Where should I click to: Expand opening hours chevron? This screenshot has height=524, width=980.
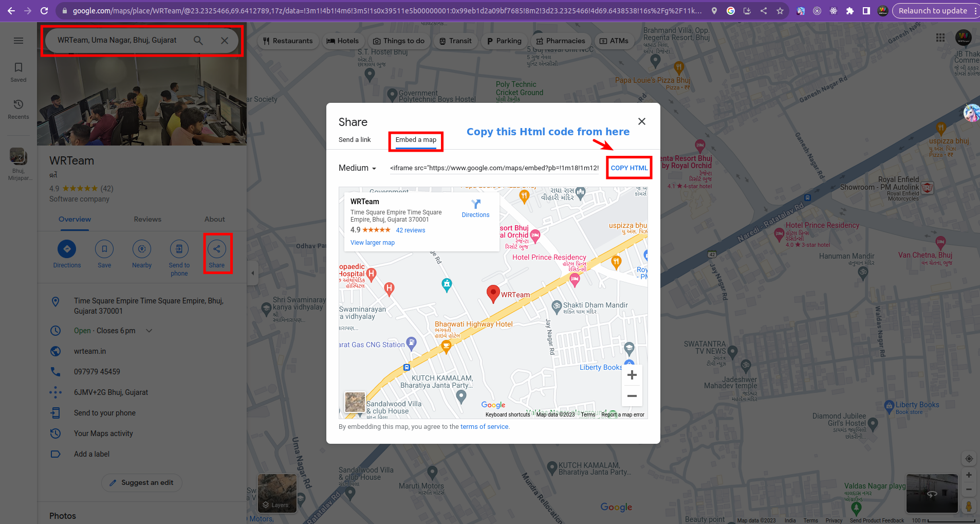[149, 331]
